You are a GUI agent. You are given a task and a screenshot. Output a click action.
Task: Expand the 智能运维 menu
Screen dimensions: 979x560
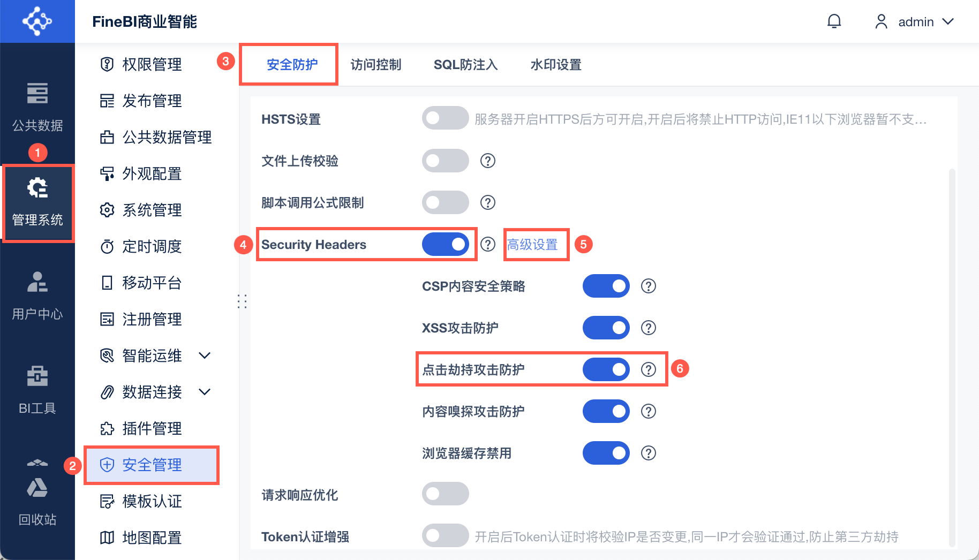coord(205,355)
